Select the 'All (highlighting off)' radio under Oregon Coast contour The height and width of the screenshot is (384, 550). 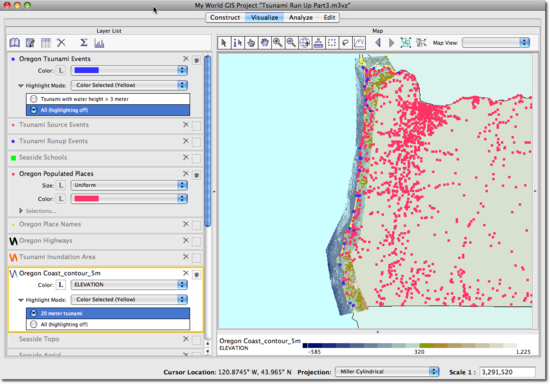click(33, 324)
